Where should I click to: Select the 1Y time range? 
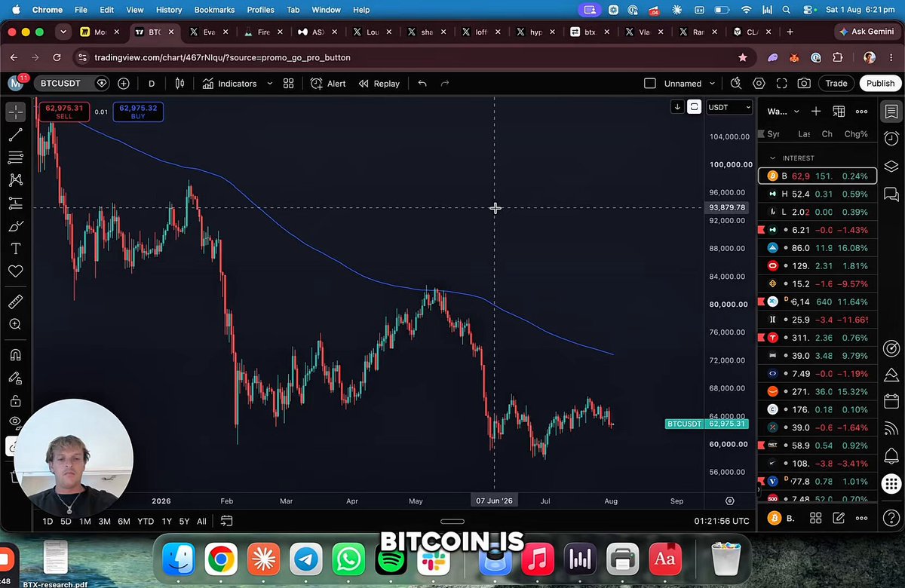pyautogui.click(x=167, y=521)
